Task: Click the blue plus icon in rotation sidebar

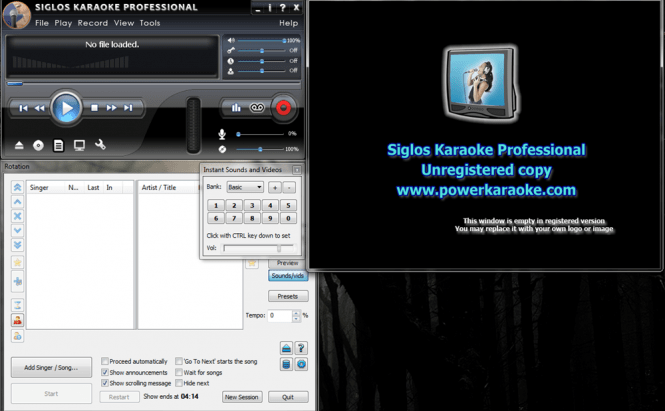Action: pos(17,281)
